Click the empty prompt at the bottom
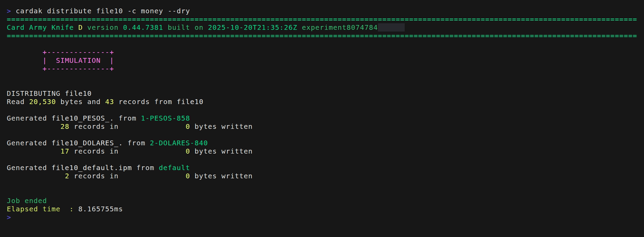The height and width of the screenshot is (237, 644). pyautogui.click(x=9, y=217)
